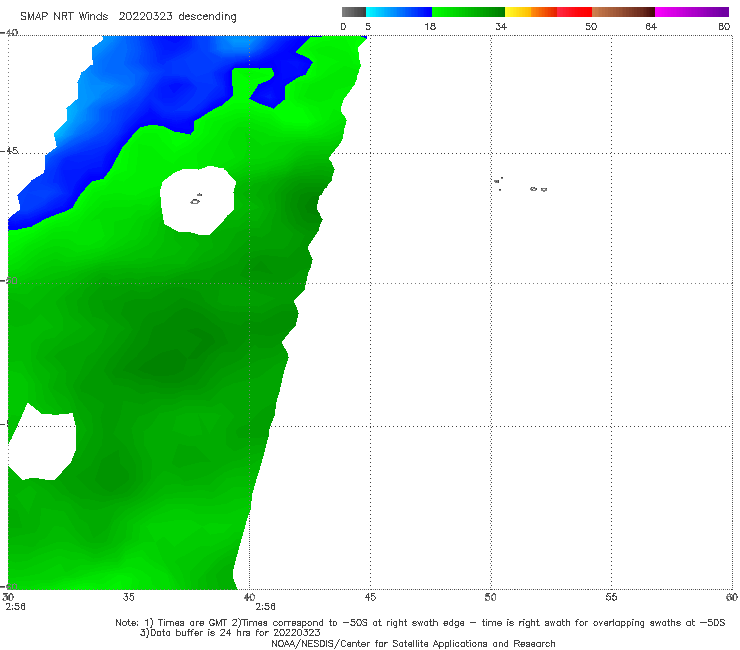This screenshot has height=650, width=740.
Task: Click the island outline inside the white data gap
Action: point(196,200)
